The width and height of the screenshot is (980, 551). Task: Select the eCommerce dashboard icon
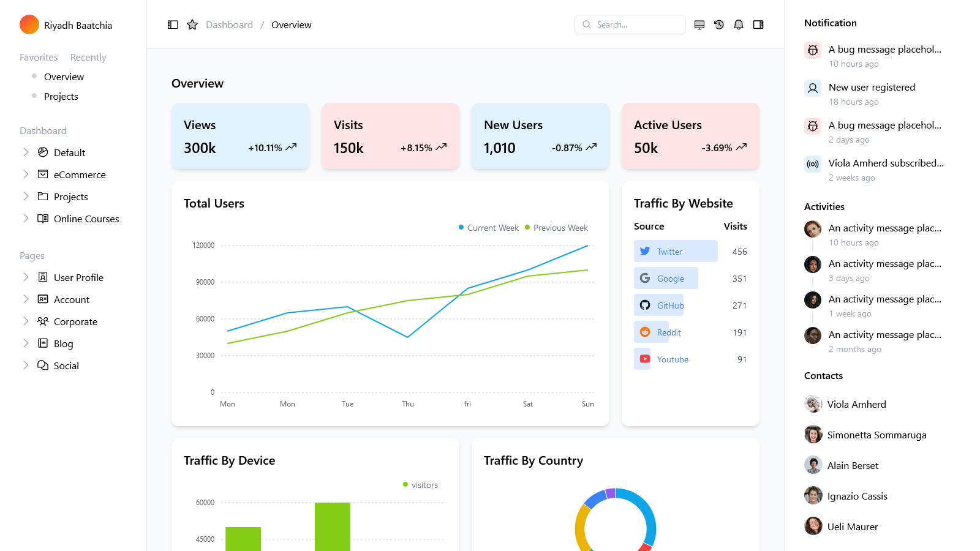43,174
